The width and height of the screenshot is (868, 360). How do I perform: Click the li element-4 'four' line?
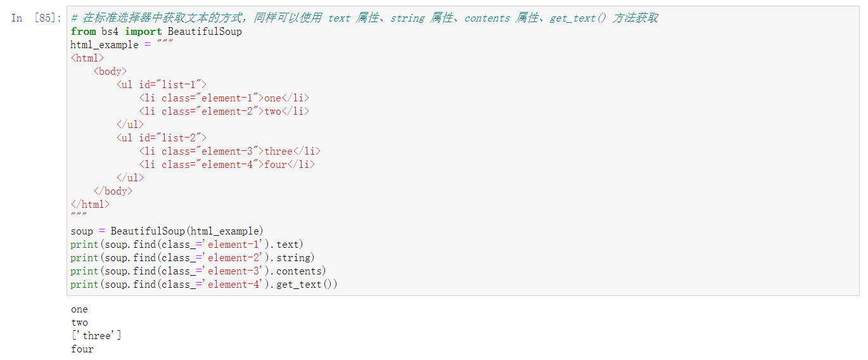[227, 164]
